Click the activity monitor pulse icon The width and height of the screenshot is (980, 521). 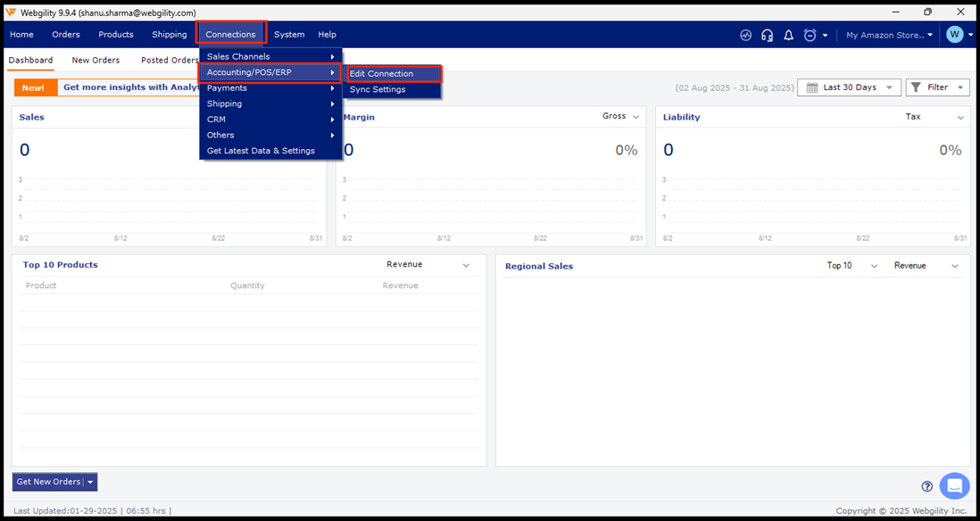(x=746, y=35)
